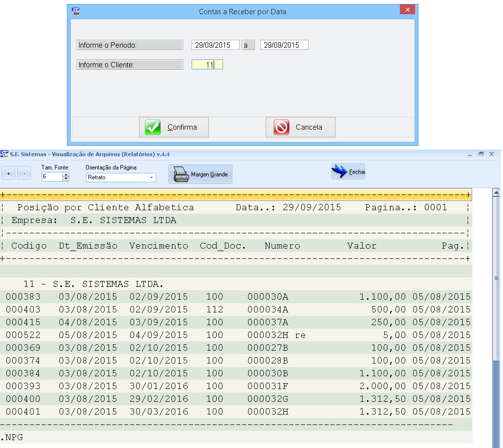Click the Tam. Fonte value box

52,177
